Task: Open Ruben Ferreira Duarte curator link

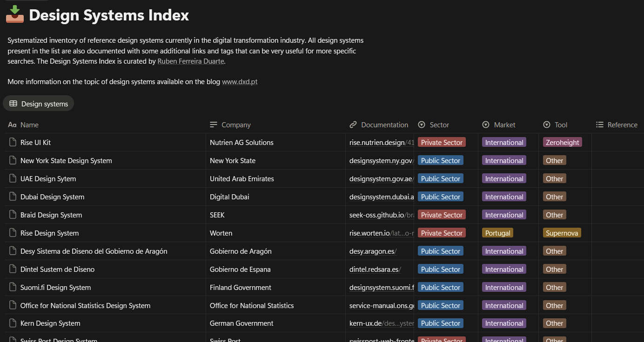Action: [x=191, y=61]
